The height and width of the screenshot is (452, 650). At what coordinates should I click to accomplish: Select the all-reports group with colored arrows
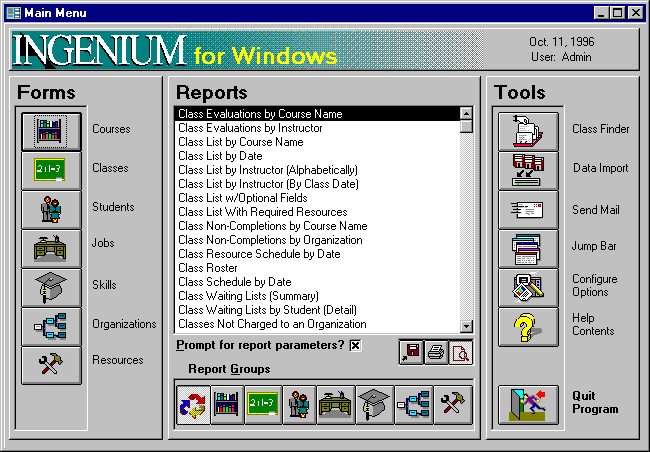[x=193, y=405]
